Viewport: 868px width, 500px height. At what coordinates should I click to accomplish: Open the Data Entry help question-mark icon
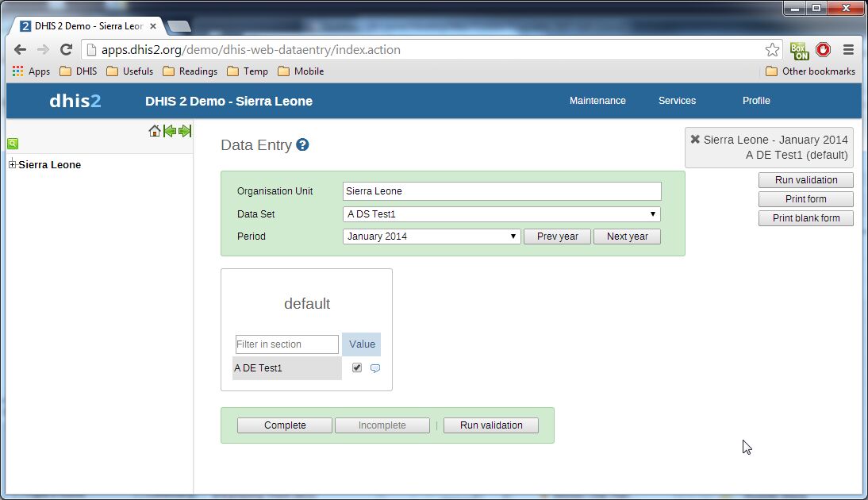point(302,145)
